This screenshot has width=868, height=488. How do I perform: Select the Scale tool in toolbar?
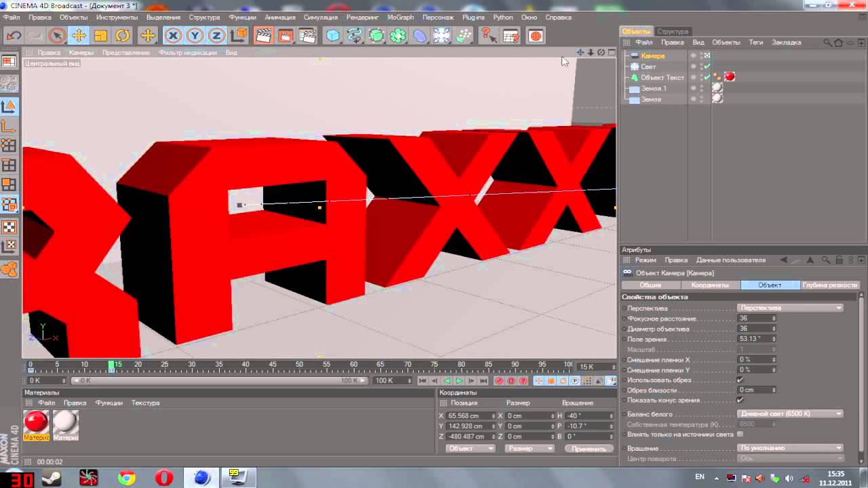100,35
